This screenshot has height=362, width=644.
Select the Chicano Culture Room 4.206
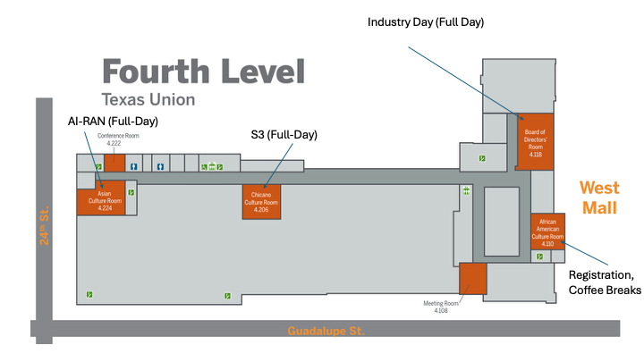point(261,202)
